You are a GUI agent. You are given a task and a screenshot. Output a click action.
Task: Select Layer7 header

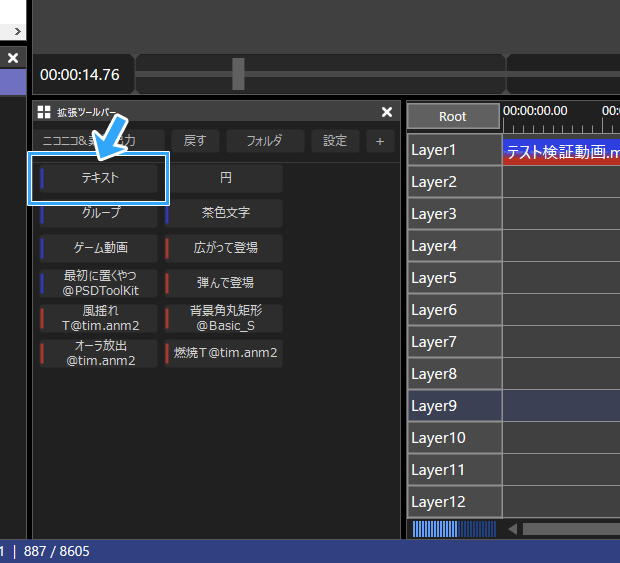(x=455, y=342)
